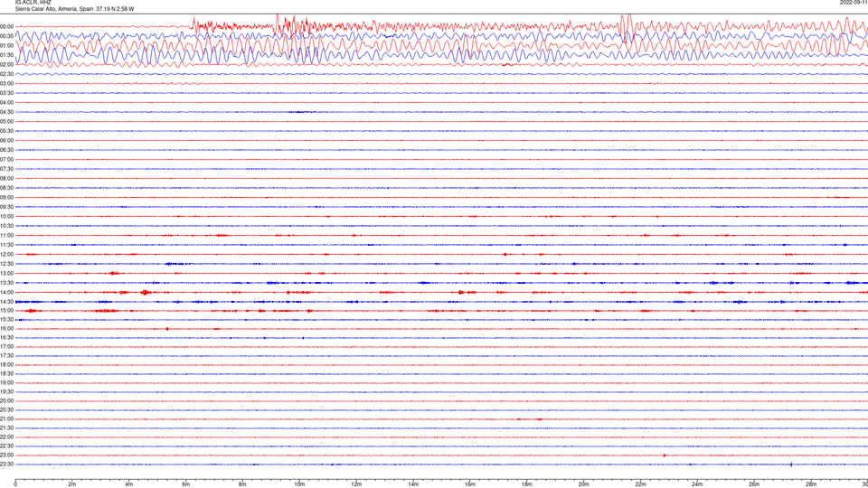Image resolution: width=868 pixels, height=488 pixels.
Task: Select the 19:00 time row label
Action: pyautogui.click(x=6, y=382)
